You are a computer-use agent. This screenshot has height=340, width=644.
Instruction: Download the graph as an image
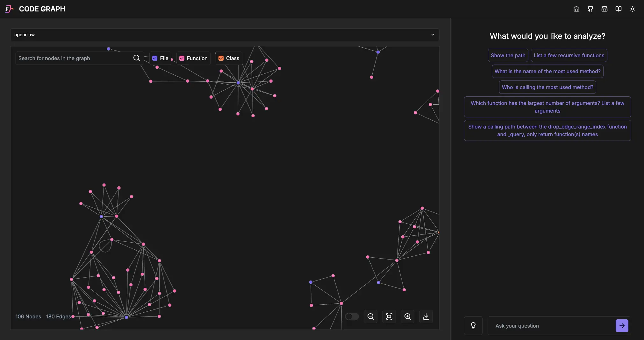[x=426, y=316]
